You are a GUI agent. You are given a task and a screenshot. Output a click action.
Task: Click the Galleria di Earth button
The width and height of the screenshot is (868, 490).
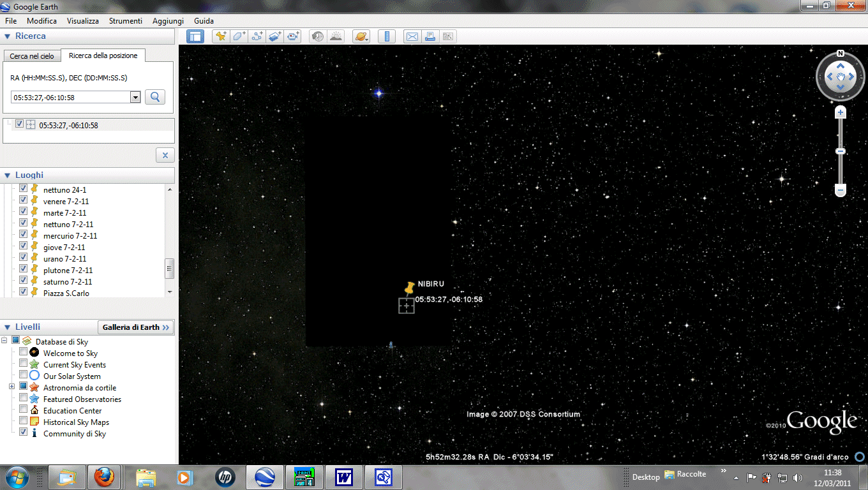(x=136, y=327)
